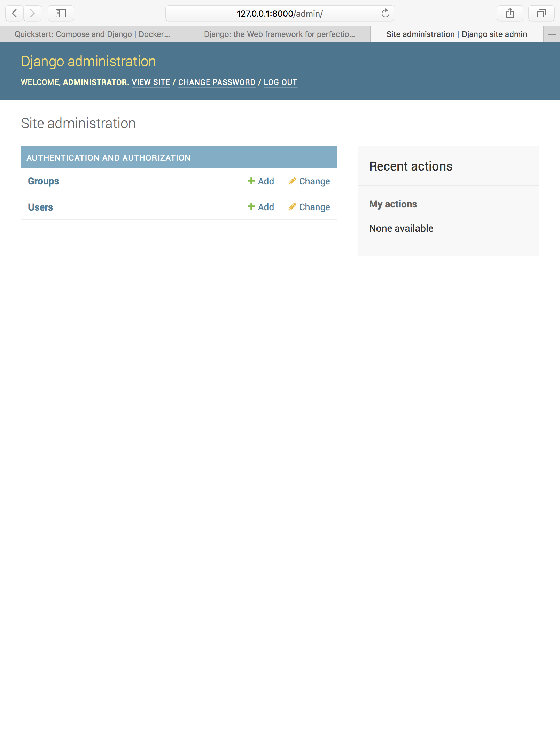Add a new group via Add link
Viewport: 560px width, 731px height.
[x=266, y=181]
